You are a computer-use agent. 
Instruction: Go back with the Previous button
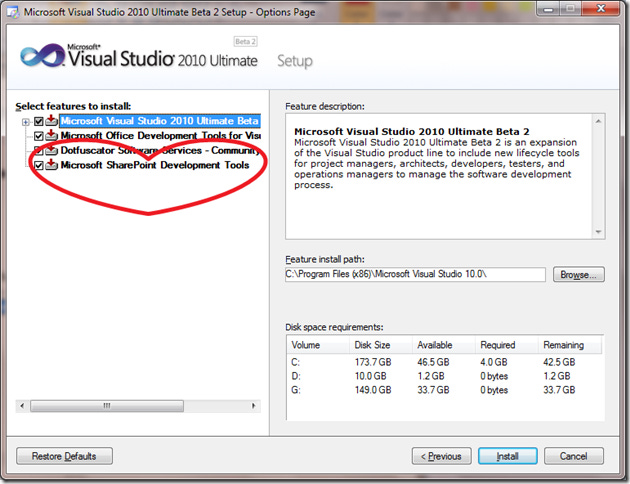tap(441, 456)
